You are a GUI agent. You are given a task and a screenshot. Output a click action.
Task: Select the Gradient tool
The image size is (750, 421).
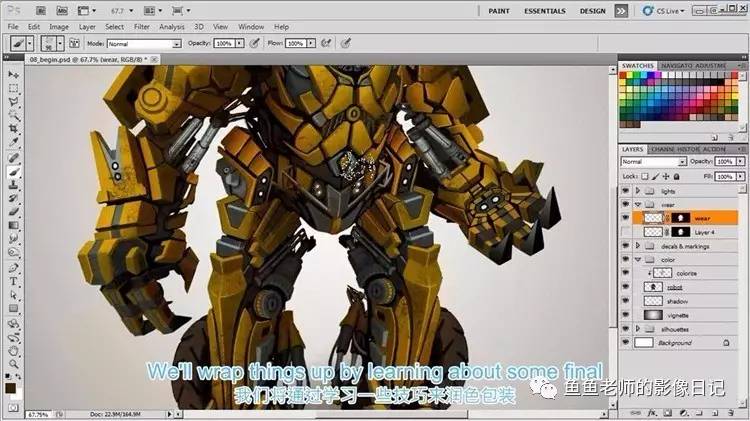pyautogui.click(x=13, y=225)
